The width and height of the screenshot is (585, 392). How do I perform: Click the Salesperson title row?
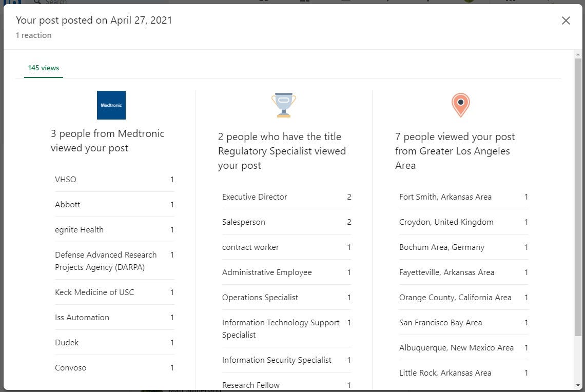click(286, 222)
